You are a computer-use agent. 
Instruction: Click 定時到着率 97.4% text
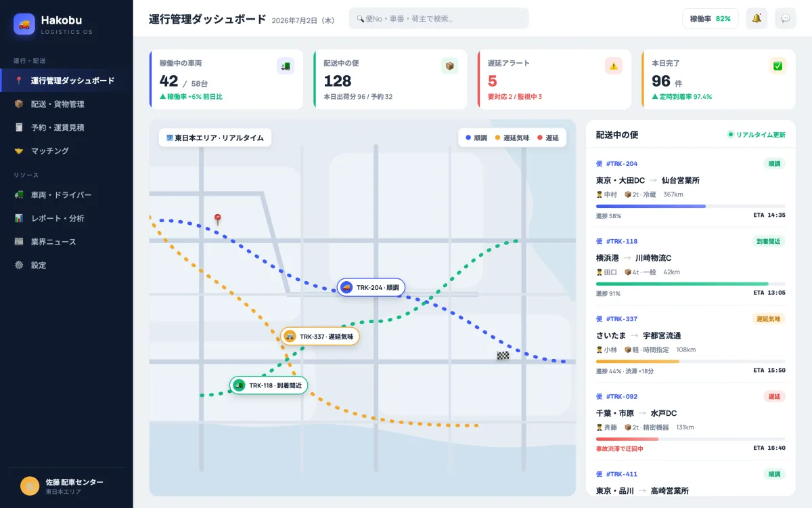(681, 97)
